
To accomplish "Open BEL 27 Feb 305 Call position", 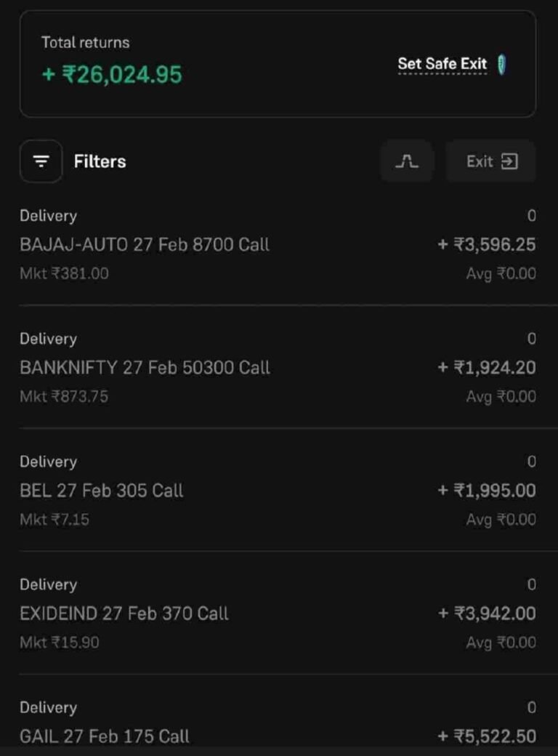I will point(102,490).
